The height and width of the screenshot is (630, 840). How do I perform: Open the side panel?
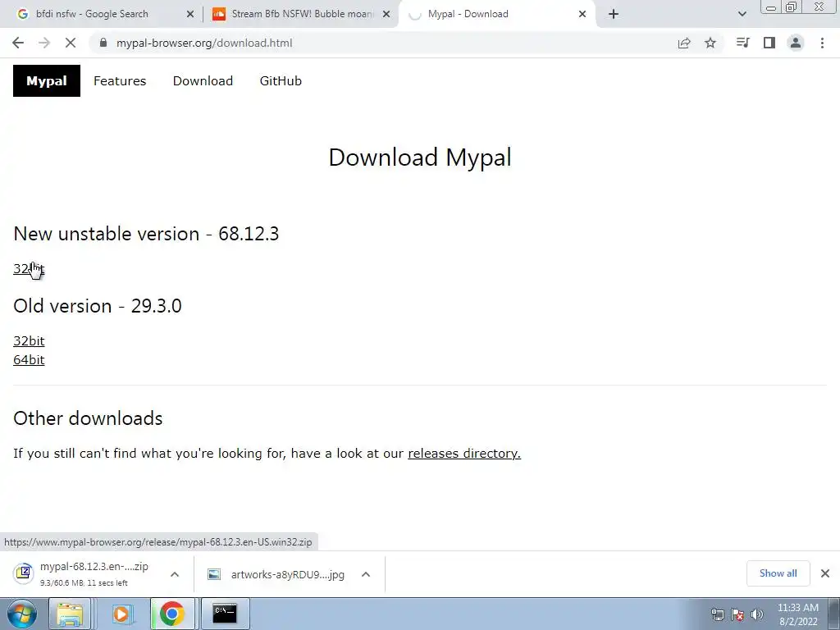coord(769,43)
